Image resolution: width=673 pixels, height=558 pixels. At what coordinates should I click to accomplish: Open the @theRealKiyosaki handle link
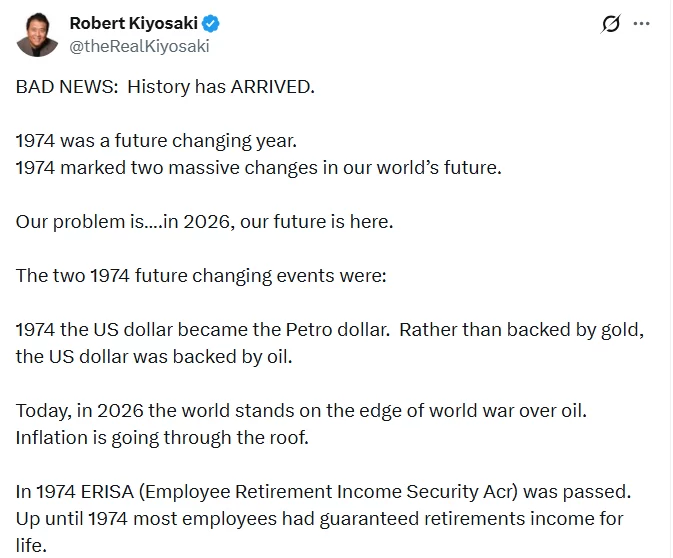[139, 45]
